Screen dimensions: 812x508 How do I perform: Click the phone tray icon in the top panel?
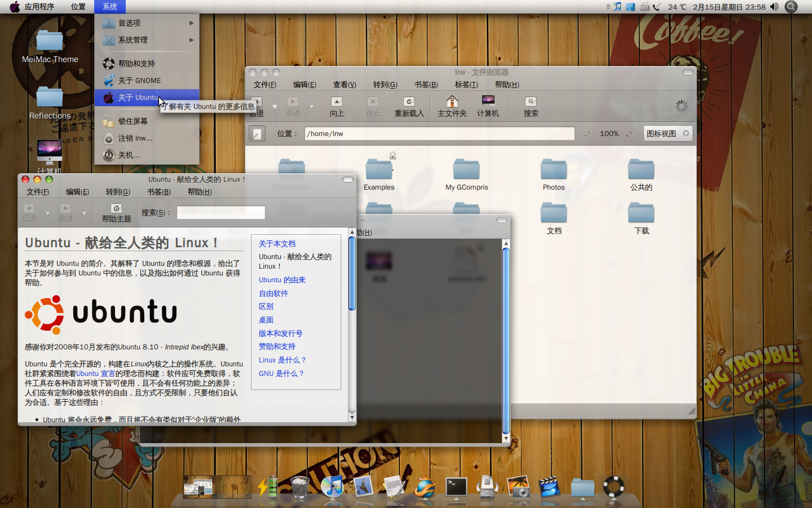pyautogui.click(x=657, y=7)
